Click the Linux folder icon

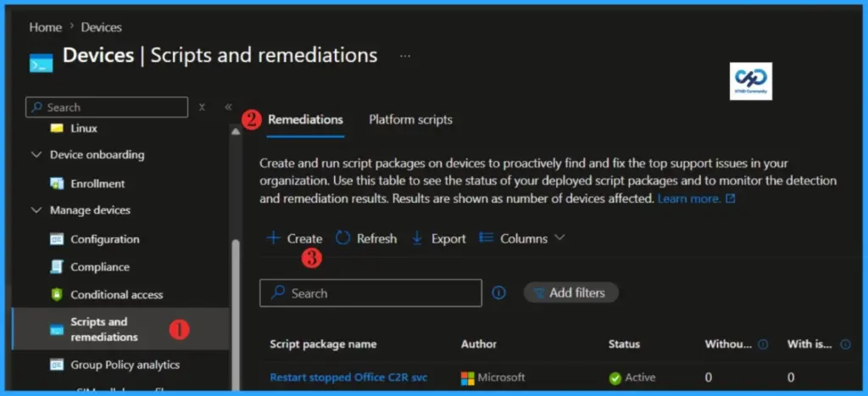(57, 128)
